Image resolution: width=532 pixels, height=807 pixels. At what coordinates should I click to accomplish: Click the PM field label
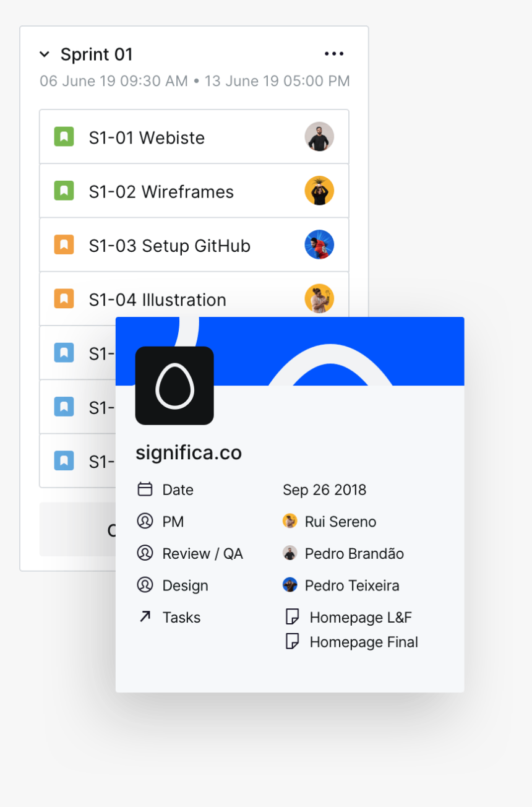(173, 522)
